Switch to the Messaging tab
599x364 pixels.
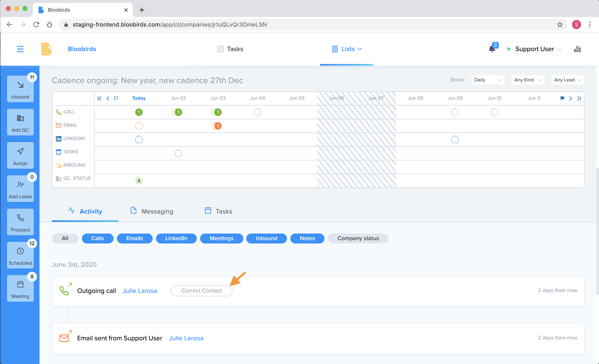152,211
